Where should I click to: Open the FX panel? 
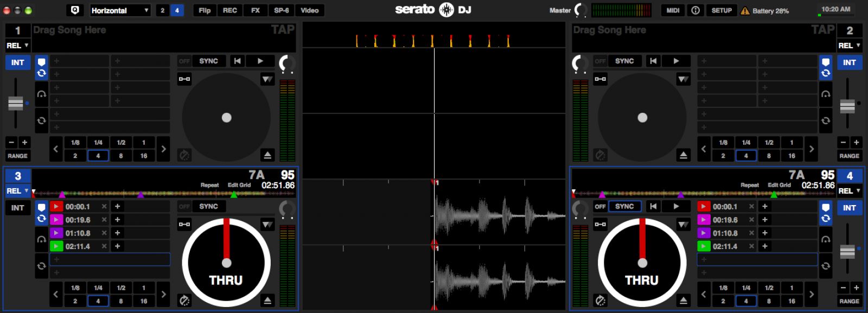click(256, 10)
